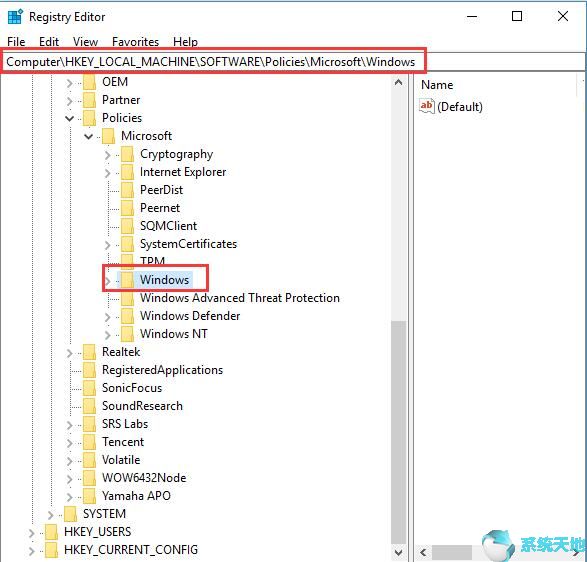Click the Registry Editor app icon in title bar
The height and width of the screenshot is (562, 587).
(15, 17)
